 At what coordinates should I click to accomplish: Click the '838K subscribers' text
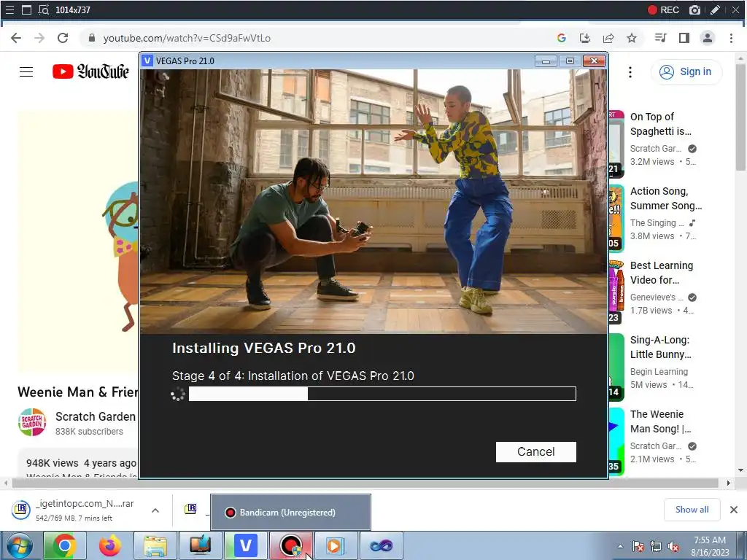click(x=89, y=432)
